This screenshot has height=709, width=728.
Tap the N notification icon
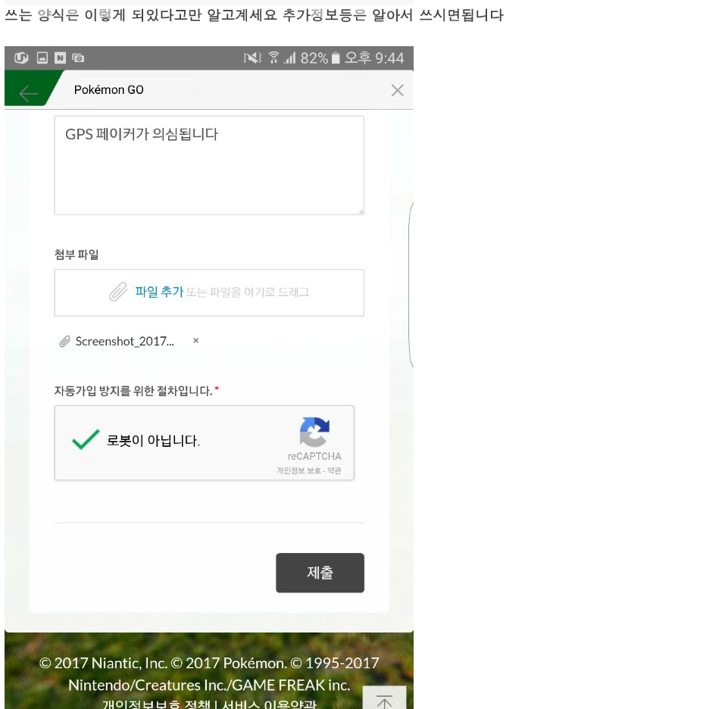pyautogui.click(x=60, y=58)
